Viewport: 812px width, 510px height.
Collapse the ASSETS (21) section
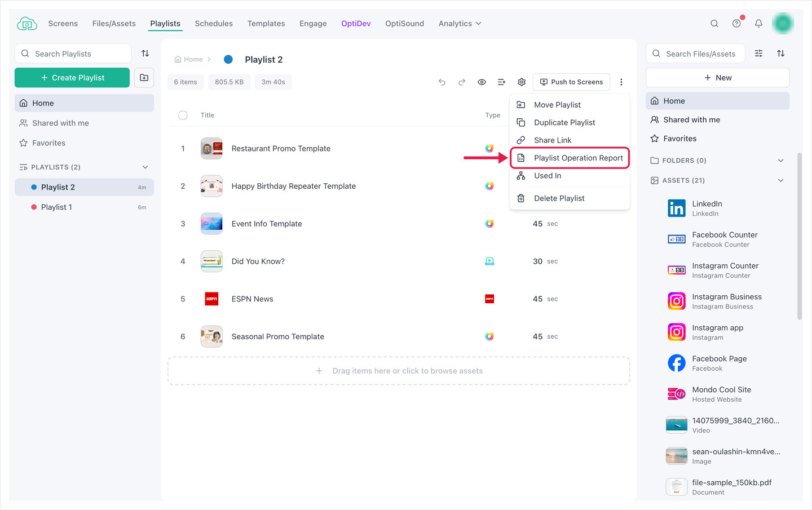[781, 180]
